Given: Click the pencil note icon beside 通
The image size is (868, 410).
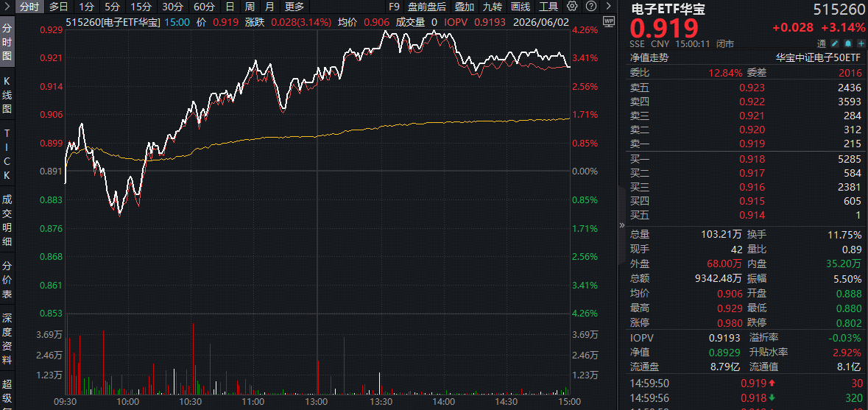Looking at the screenshot, I should pyautogui.click(x=836, y=43).
